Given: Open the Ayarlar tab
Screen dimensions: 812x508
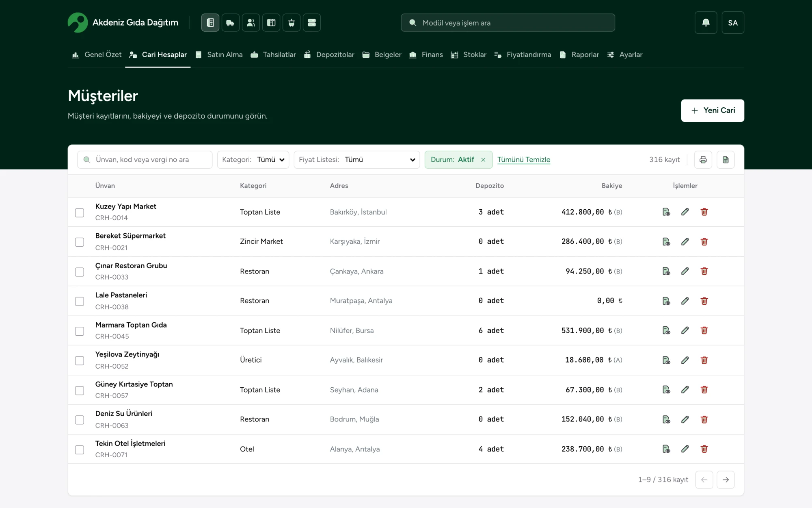Looking at the screenshot, I should click(x=625, y=54).
